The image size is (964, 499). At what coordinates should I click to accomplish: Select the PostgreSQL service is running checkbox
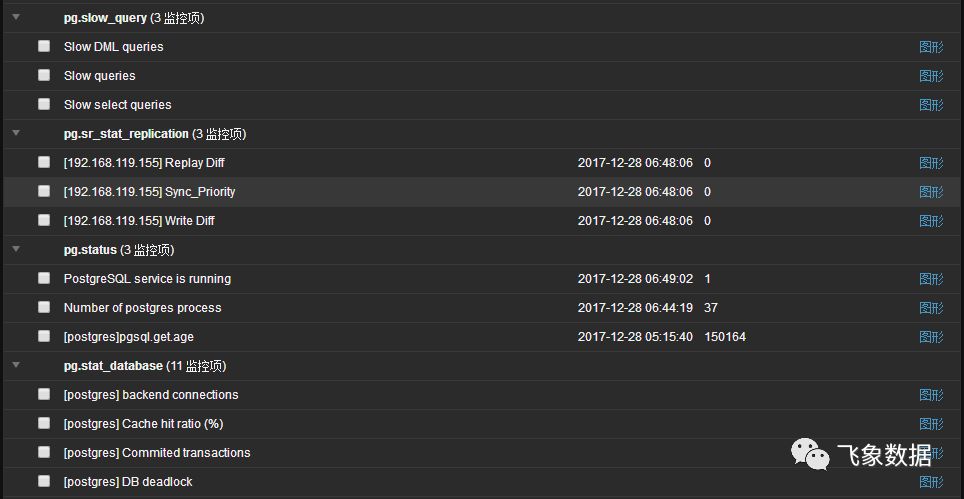point(44,278)
